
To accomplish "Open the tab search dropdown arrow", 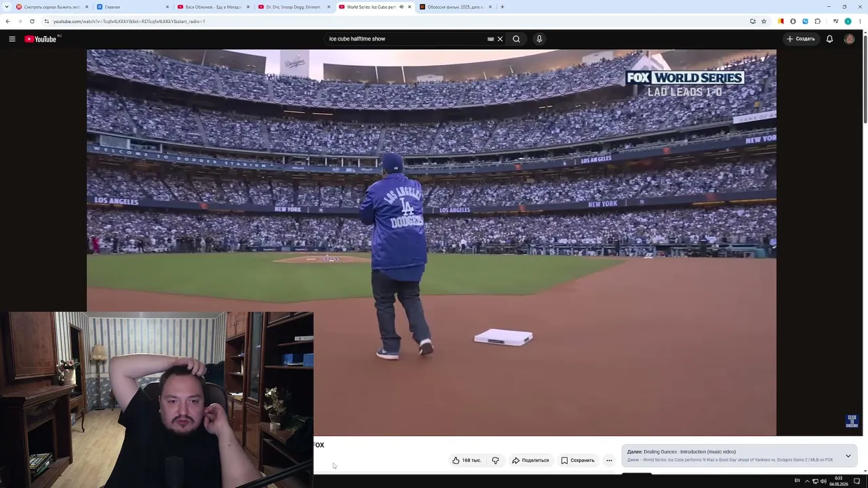I will pyautogui.click(x=7, y=7).
